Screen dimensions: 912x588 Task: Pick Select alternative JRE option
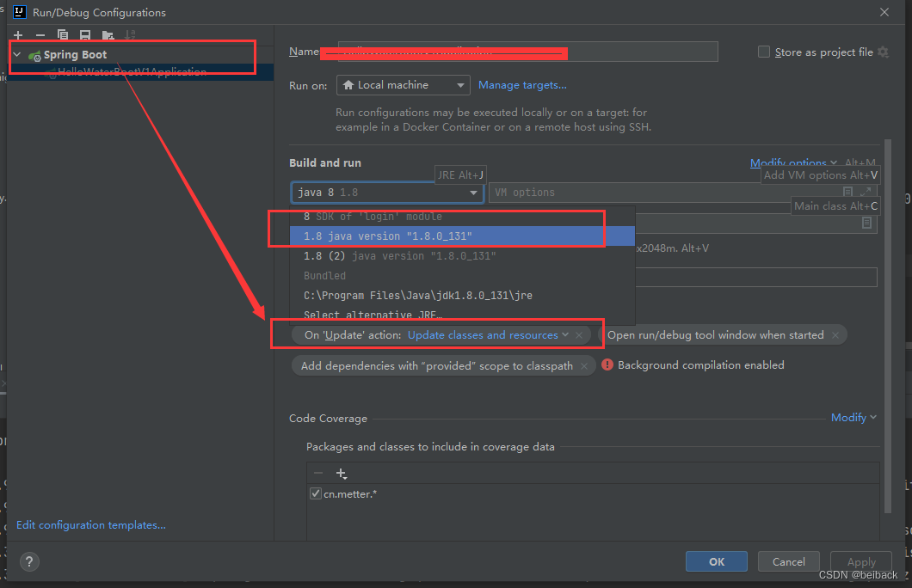coord(462,315)
